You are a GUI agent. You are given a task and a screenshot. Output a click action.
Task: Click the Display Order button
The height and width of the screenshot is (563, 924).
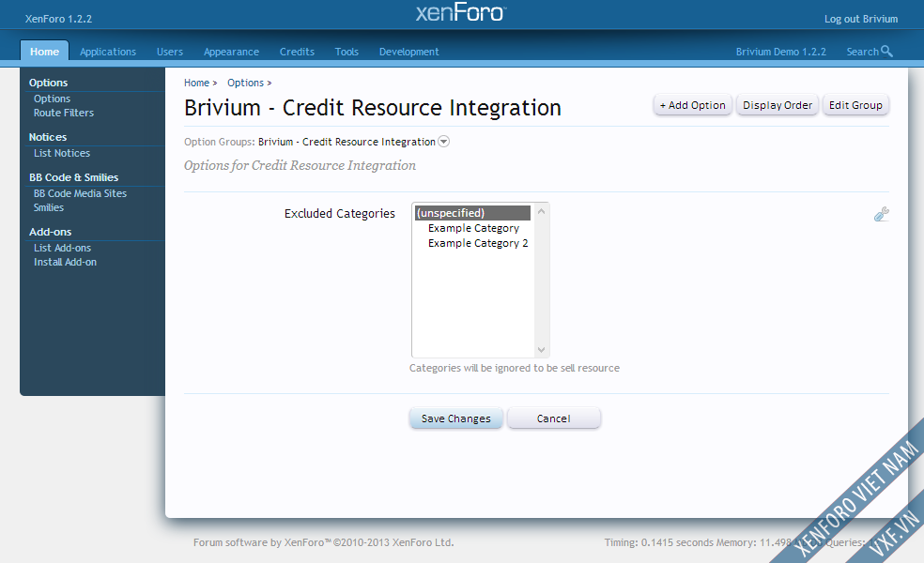pos(778,105)
